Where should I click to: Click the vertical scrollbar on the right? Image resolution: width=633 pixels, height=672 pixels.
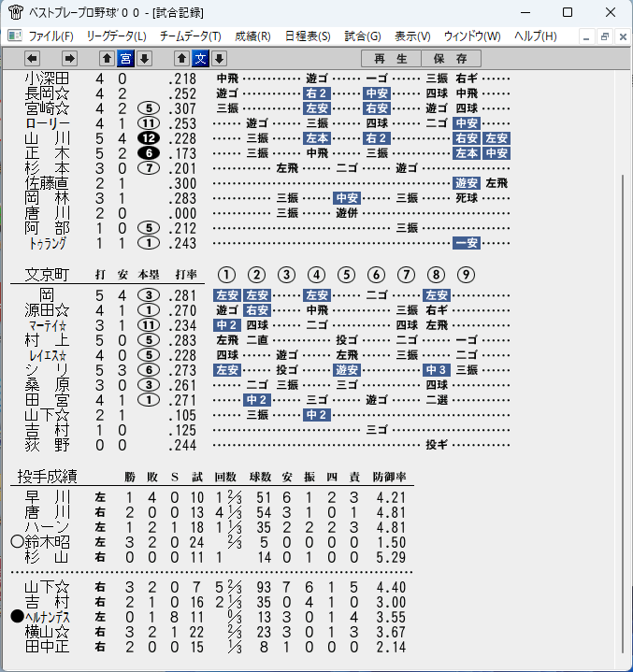tap(623, 413)
